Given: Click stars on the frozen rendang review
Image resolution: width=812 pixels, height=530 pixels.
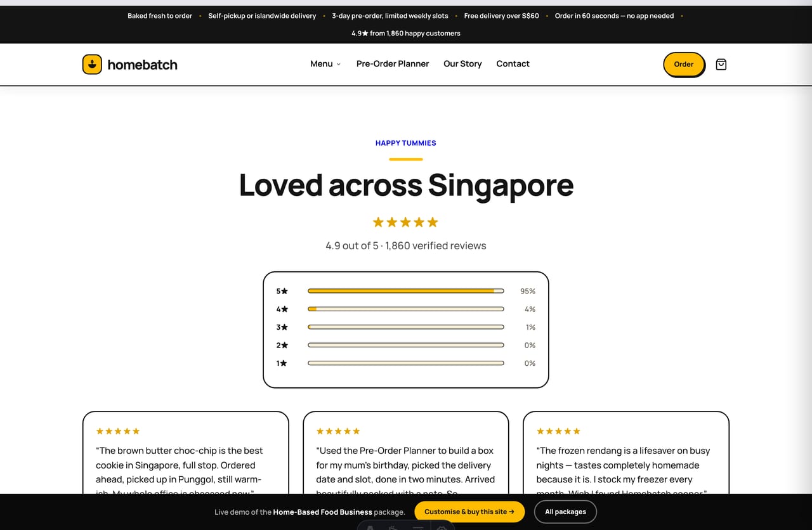Looking at the screenshot, I should [x=558, y=431].
